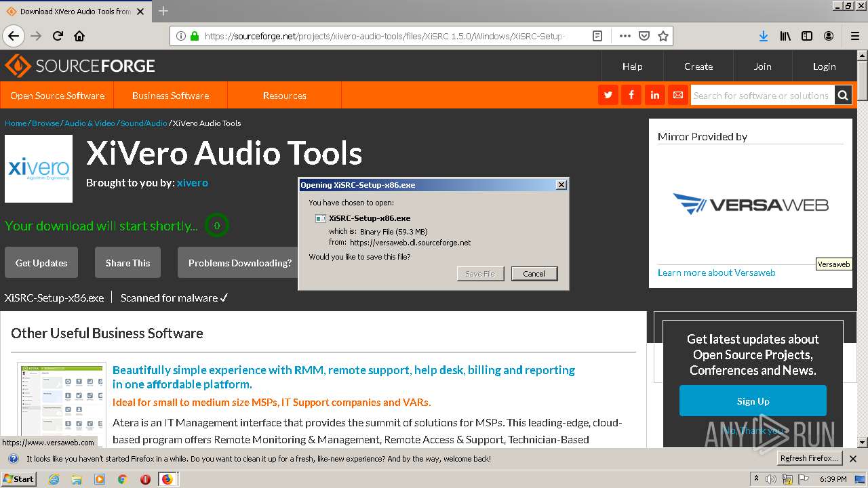The width and height of the screenshot is (868, 488).
Task: Click the forward navigation arrow
Action: pyautogui.click(x=36, y=36)
